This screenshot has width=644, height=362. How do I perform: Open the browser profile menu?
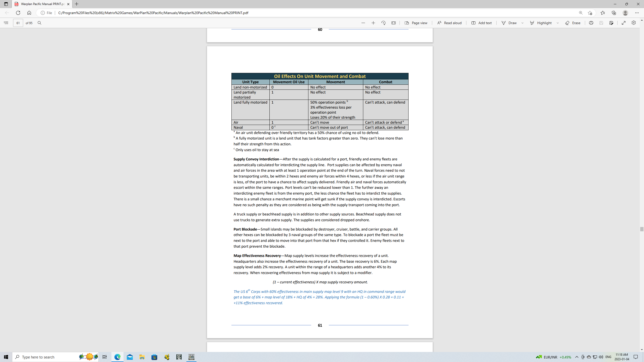click(625, 13)
